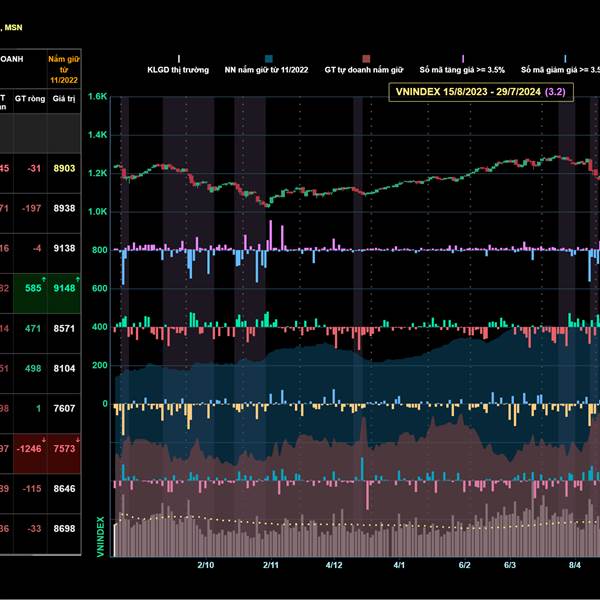Screen dimensions: 600x600
Task: Click the down arrow in the 7573 cell
Action: tap(76, 439)
